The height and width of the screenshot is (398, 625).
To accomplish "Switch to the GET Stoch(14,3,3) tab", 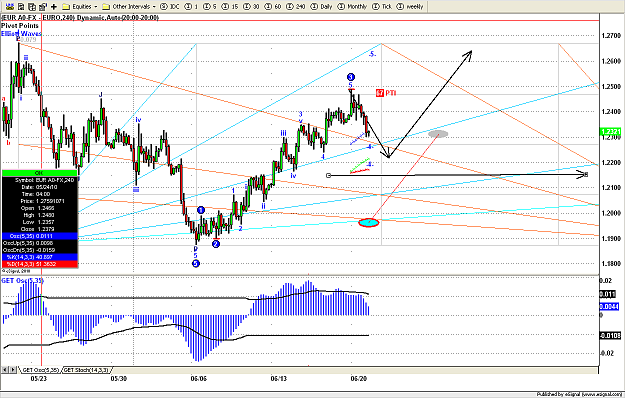I will (x=86, y=370).
